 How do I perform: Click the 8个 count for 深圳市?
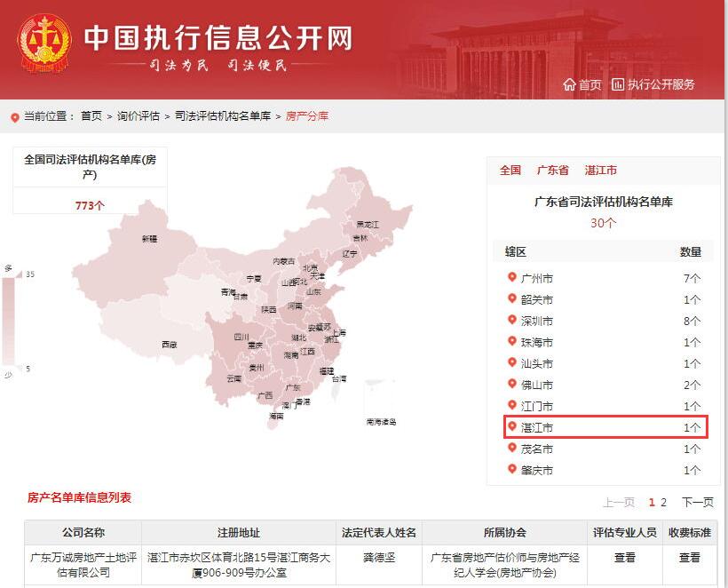coord(692,322)
